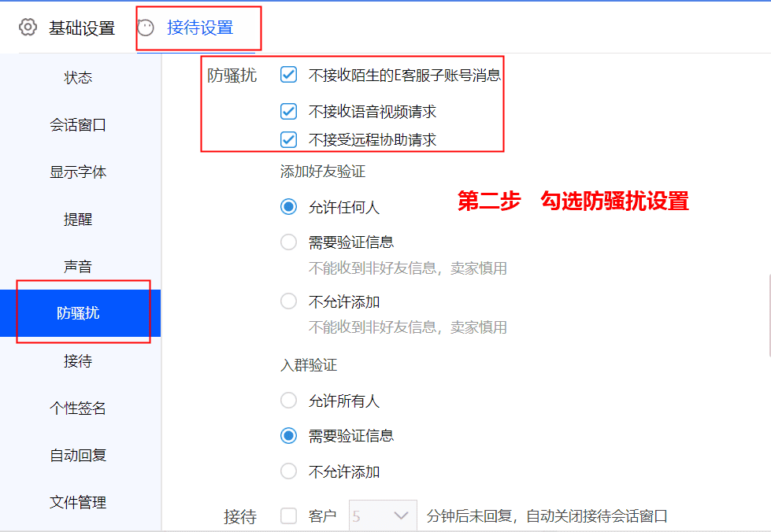The image size is (771, 532).
Task: Open 文件管理 in the left sidebar
Action: tap(79, 502)
